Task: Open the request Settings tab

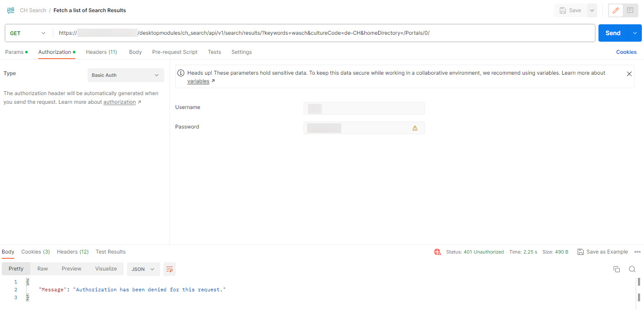Action: pos(242,52)
